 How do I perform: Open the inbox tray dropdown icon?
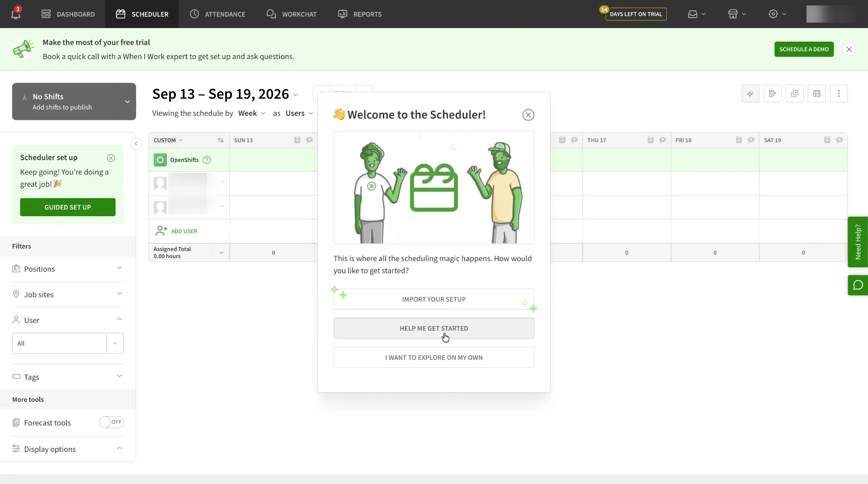tap(696, 14)
